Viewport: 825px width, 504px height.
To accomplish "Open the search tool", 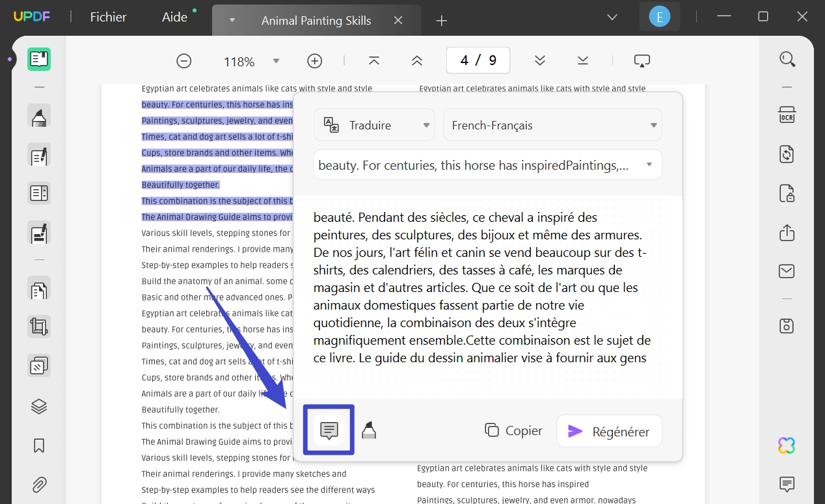I will point(787,59).
